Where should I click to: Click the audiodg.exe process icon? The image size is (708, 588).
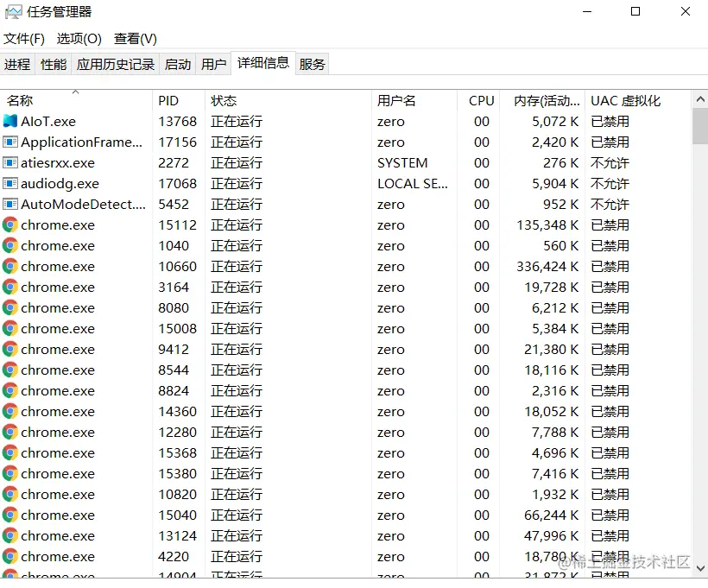(x=10, y=183)
